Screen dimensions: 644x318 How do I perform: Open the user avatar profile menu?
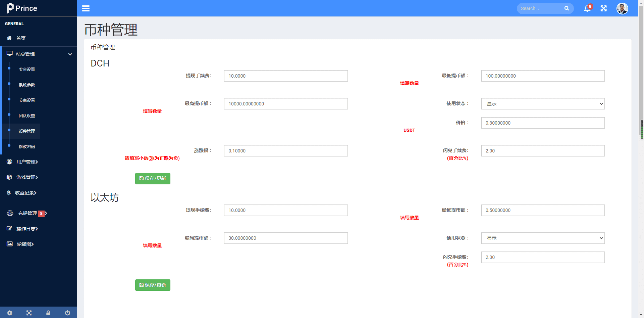[622, 8]
